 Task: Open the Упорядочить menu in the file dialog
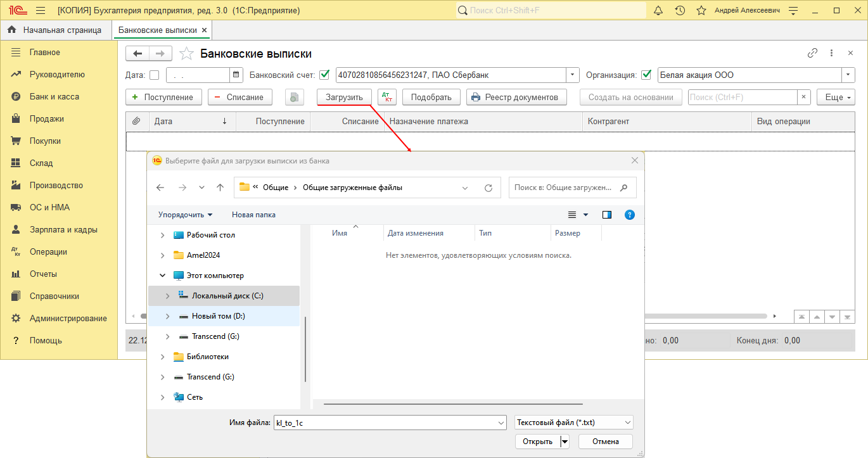pyautogui.click(x=185, y=215)
